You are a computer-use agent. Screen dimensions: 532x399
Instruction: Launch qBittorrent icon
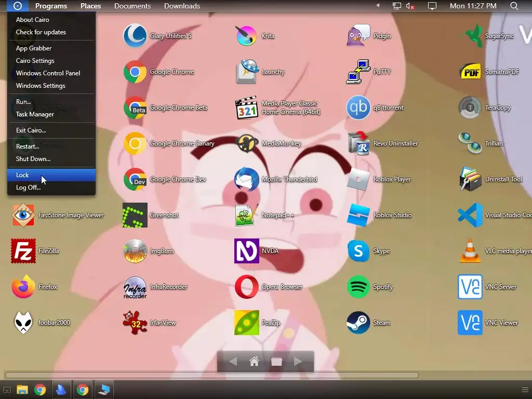point(358,108)
